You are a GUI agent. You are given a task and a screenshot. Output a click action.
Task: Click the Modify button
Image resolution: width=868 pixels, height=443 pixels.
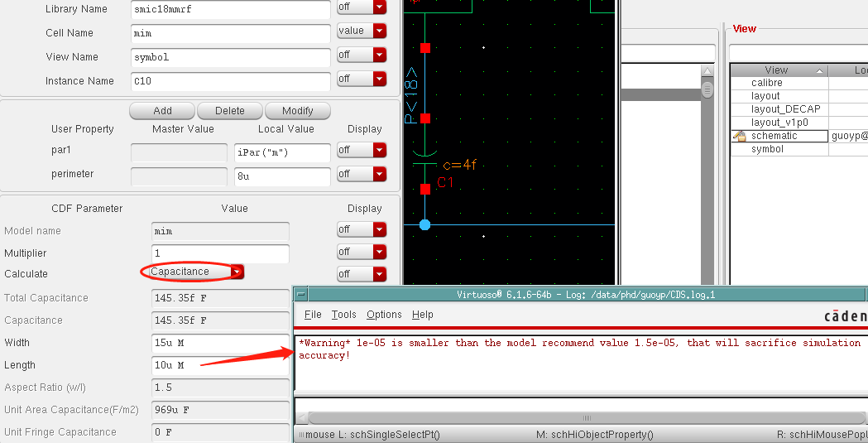[x=297, y=111]
